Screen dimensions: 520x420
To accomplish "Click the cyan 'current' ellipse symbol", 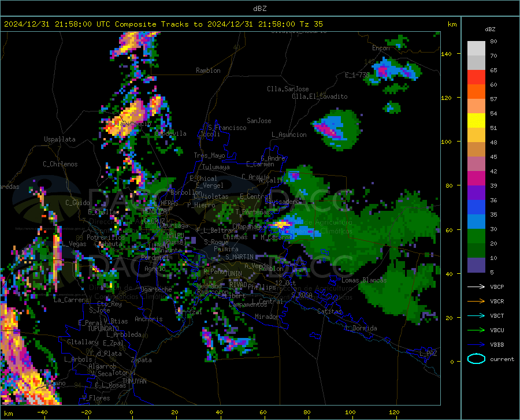I will point(476,359).
